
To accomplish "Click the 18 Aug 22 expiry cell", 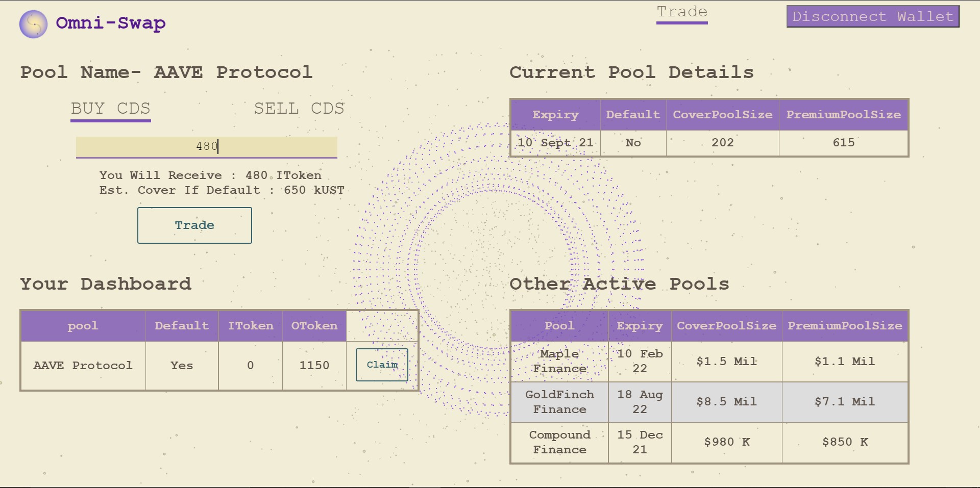I will [x=640, y=402].
